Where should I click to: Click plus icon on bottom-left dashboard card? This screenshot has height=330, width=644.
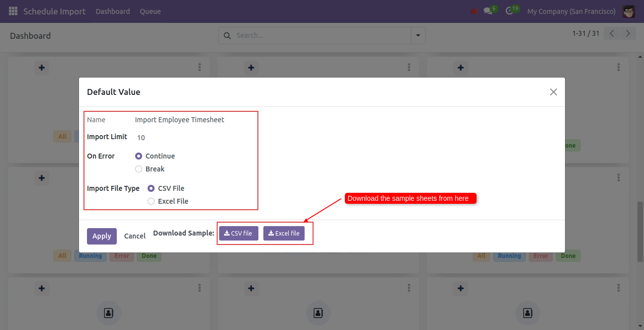42,288
